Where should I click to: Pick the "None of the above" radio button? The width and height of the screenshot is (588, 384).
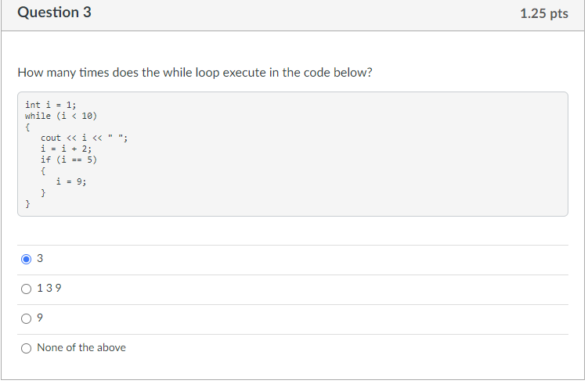(x=27, y=348)
